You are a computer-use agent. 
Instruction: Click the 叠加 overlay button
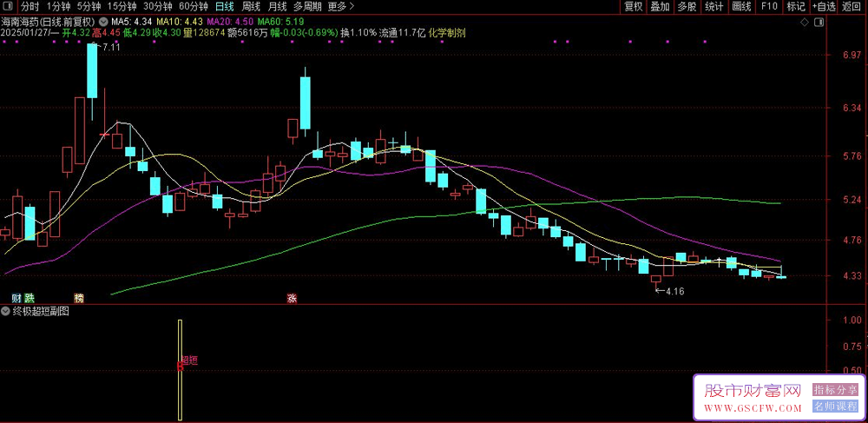[660, 7]
